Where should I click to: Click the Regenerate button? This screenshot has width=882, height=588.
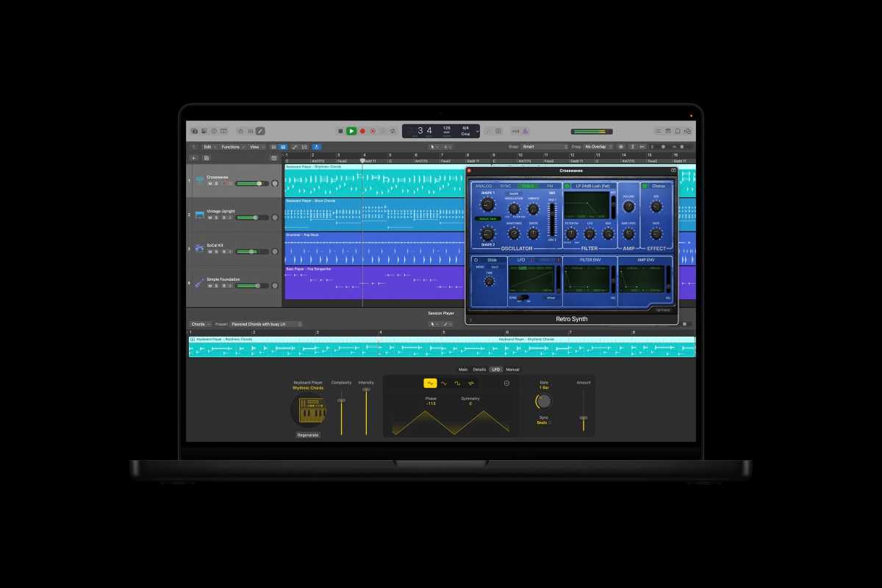(307, 434)
